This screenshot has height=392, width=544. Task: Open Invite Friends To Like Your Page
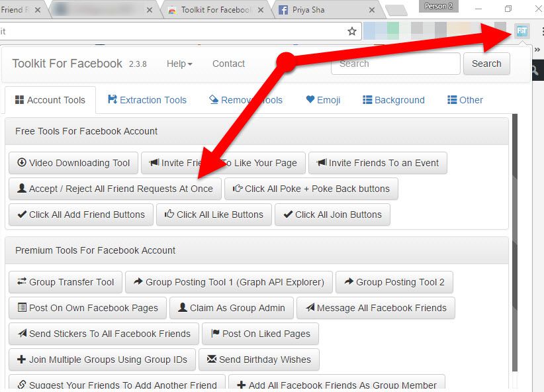pos(223,163)
